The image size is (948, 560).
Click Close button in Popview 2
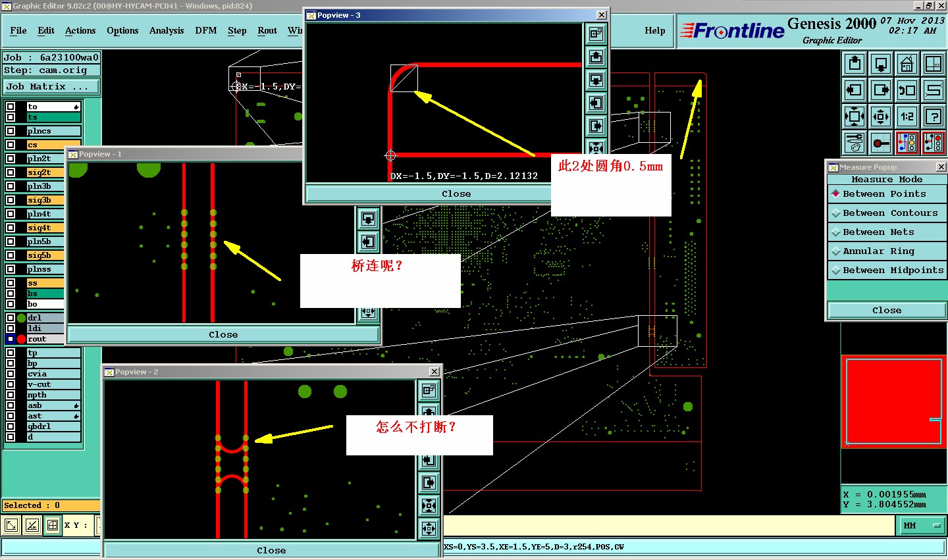coord(271,550)
